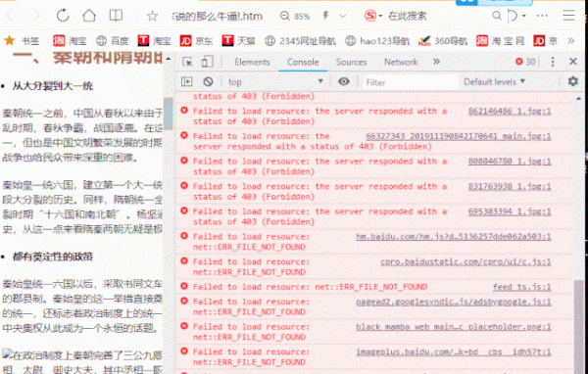Switch to Sources tab
Screen dimensions: 588x374
(x=351, y=62)
